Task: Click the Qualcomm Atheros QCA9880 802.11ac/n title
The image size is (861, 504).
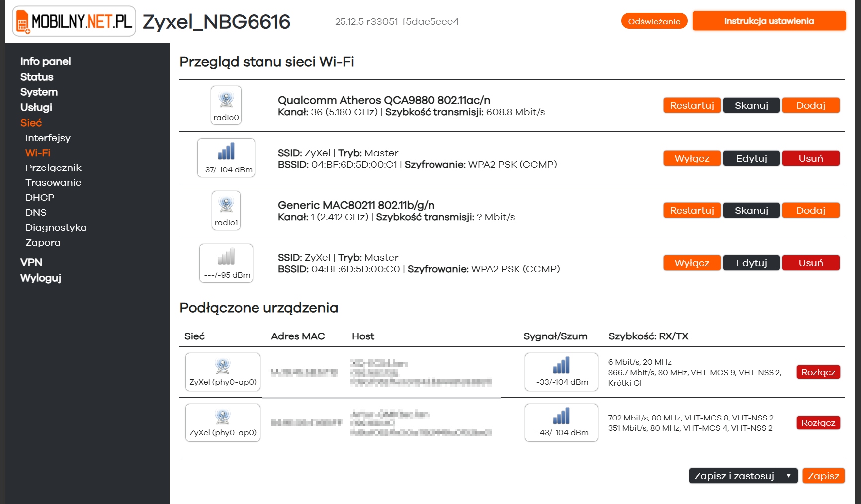Action: (x=384, y=100)
